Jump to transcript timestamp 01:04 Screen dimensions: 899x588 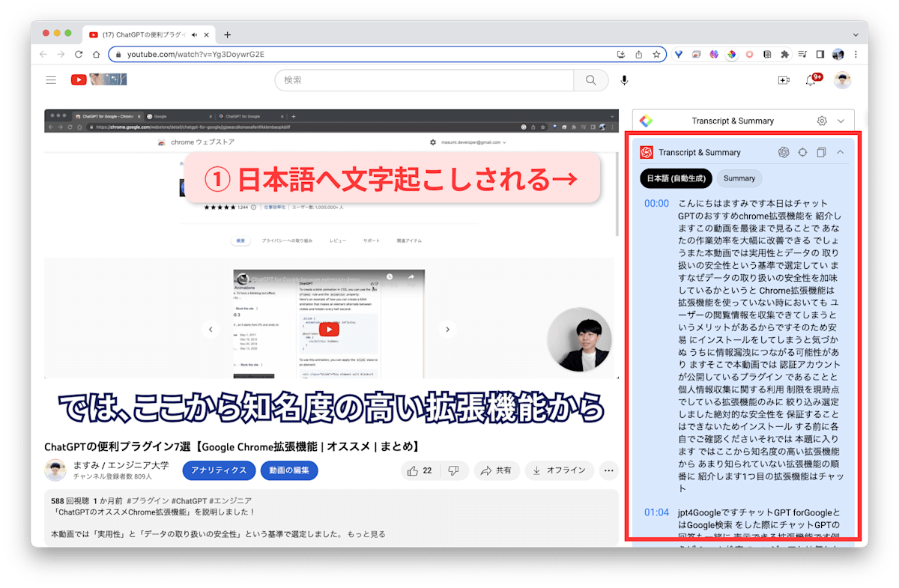click(x=656, y=512)
